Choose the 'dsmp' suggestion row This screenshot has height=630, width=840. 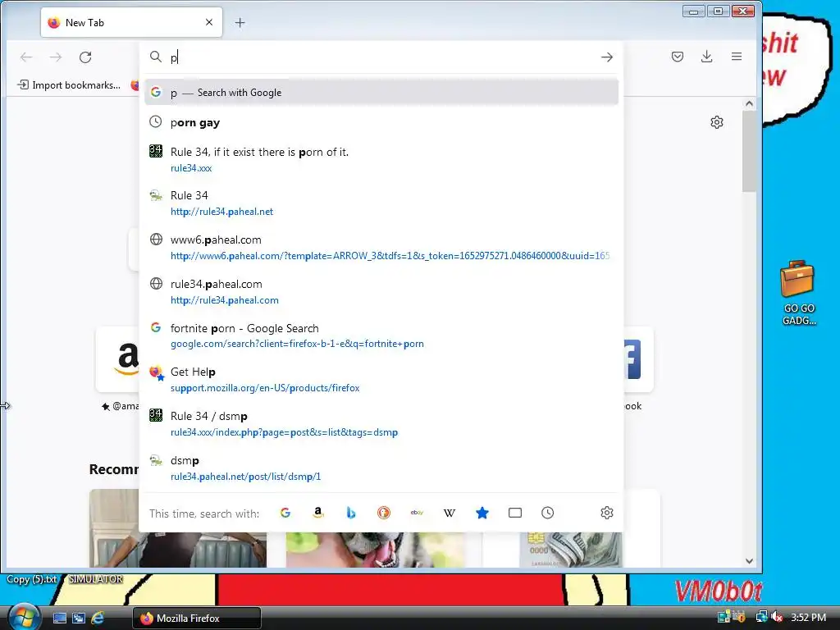point(381,468)
